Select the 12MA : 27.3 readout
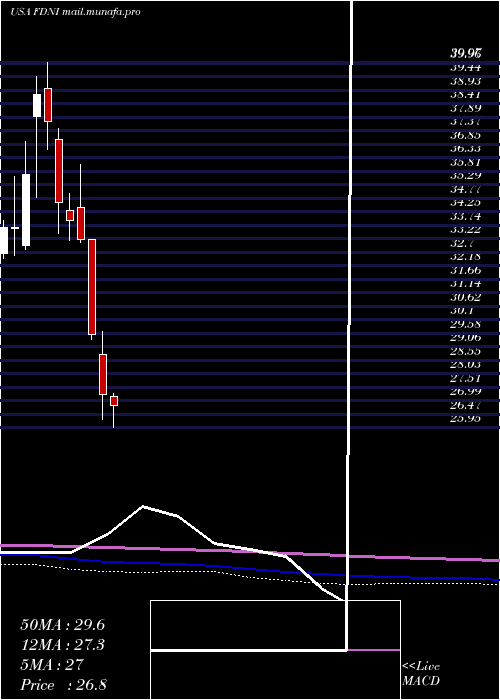The height and width of the screenshot is (700, 500). [x=62, y=645]
